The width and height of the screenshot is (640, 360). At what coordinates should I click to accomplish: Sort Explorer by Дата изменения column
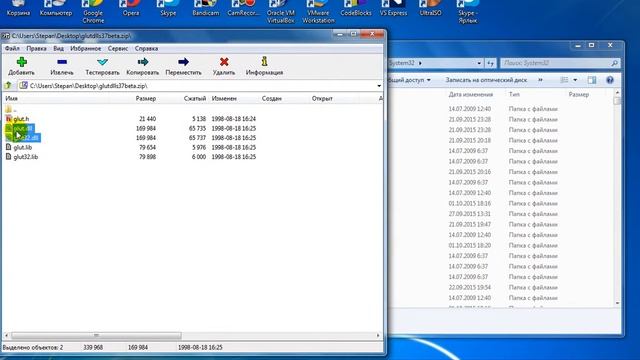coord(471,94)
